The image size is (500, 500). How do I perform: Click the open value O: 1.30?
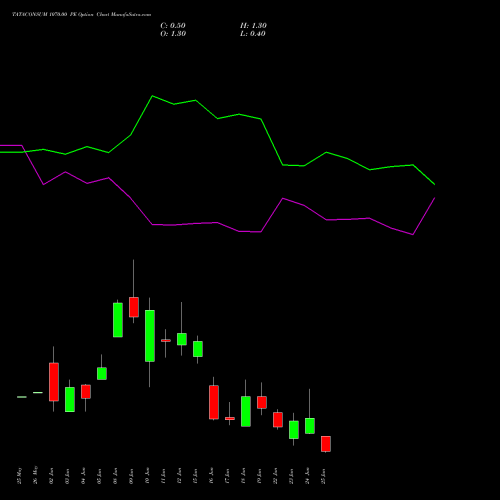point(173,34)
